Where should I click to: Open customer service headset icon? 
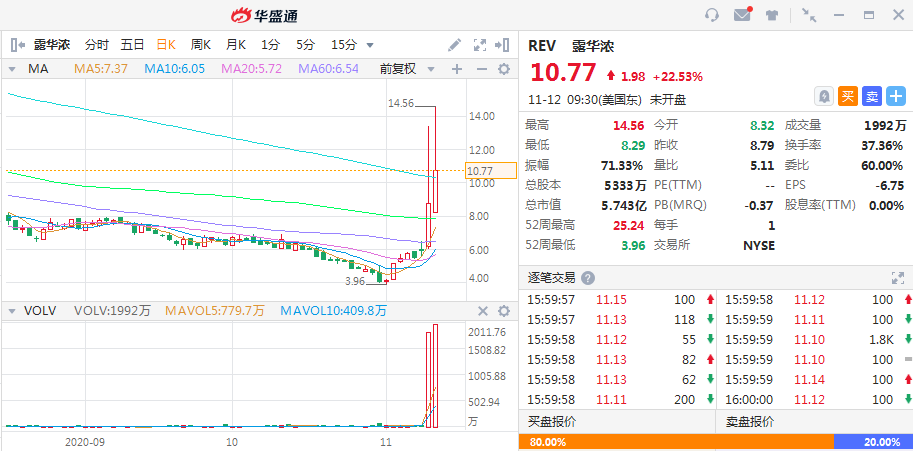pyautogui.click(x=712, y=15)
